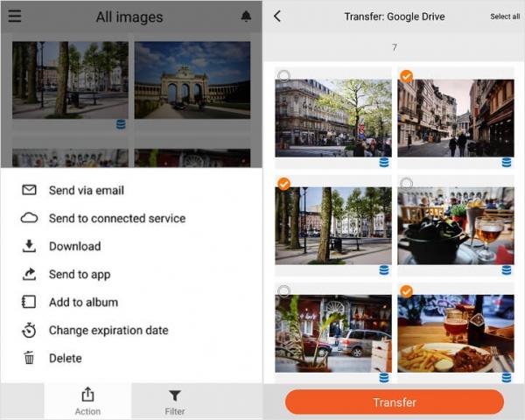This screenshot has height=420, width=525.
Task: Click storage icon under mussels pot photo
Action: tap(507, 270)
